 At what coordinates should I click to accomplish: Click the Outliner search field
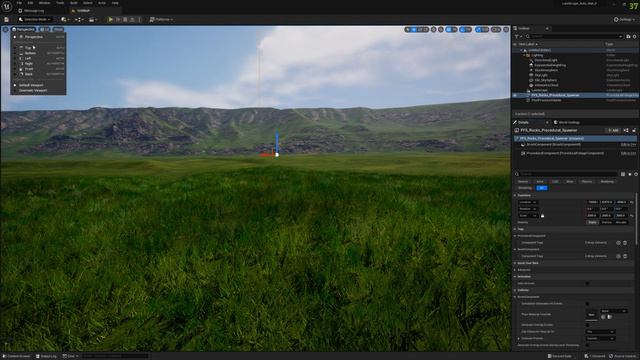click(574, 36)
